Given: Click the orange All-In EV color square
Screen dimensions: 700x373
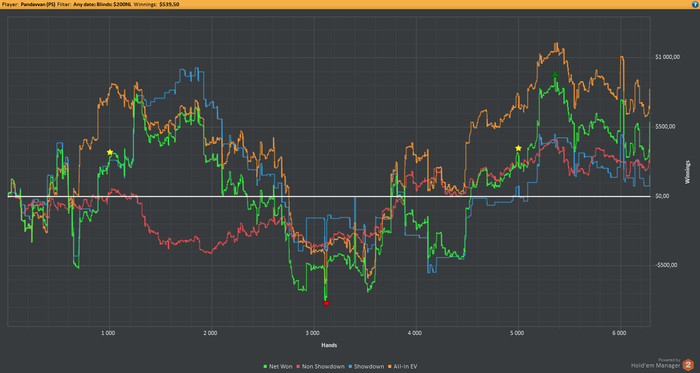Looking at the screenshot, I should pos(390,367).
